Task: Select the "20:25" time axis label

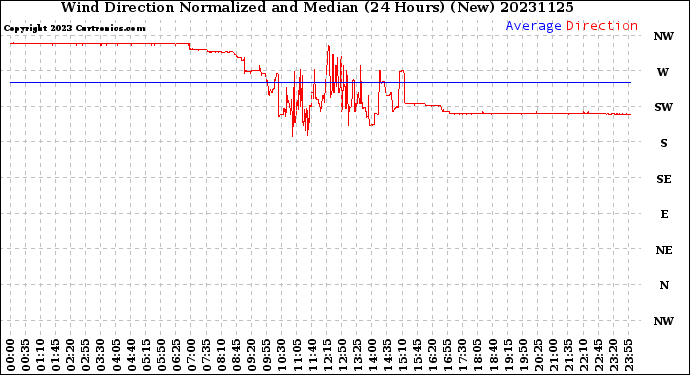Action: tap(537, 355)
